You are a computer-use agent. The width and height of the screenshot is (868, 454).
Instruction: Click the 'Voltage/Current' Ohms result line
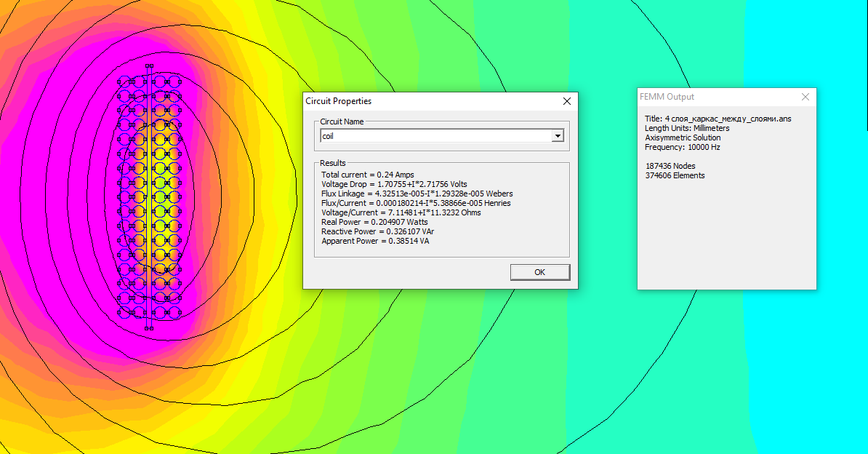(401, 212)
